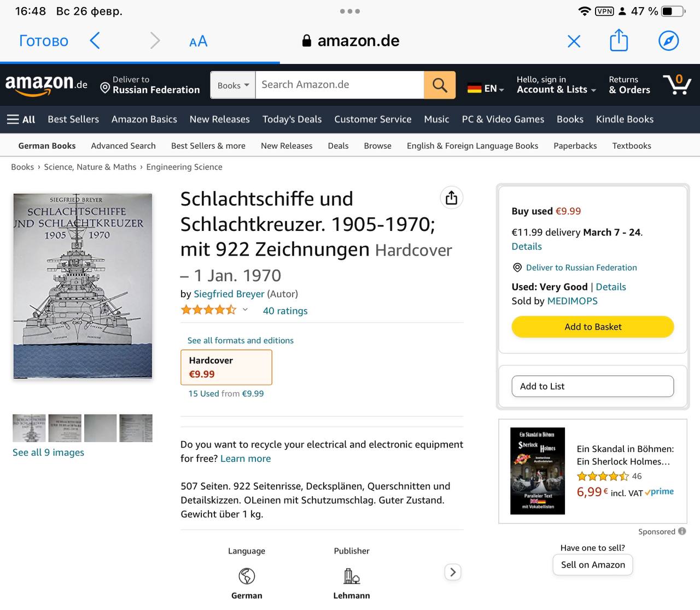This screenshot has width=700, height=610.
Task: Open the Books search category dropdown
Action: [x=233, y=85]
